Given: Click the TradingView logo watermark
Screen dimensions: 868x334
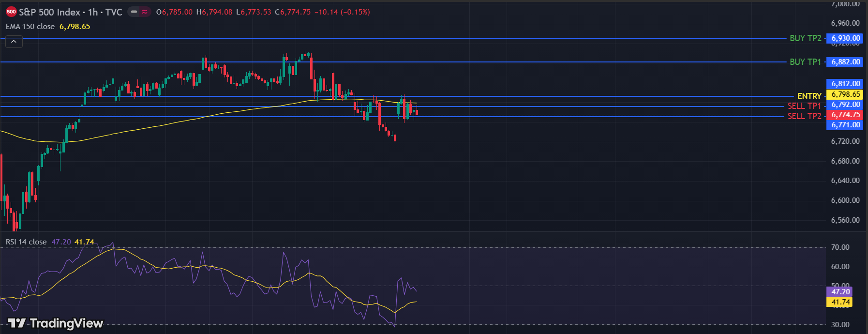Looking at the screenshot, I should 56,323.
